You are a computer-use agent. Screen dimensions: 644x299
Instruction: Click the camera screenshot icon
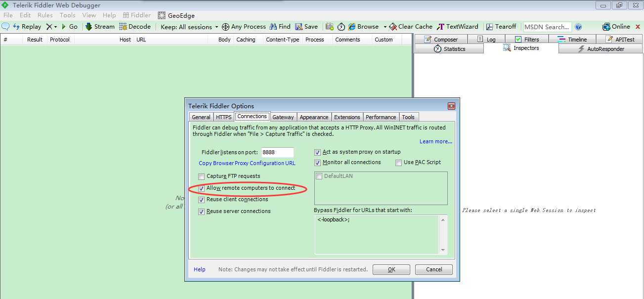329,27
